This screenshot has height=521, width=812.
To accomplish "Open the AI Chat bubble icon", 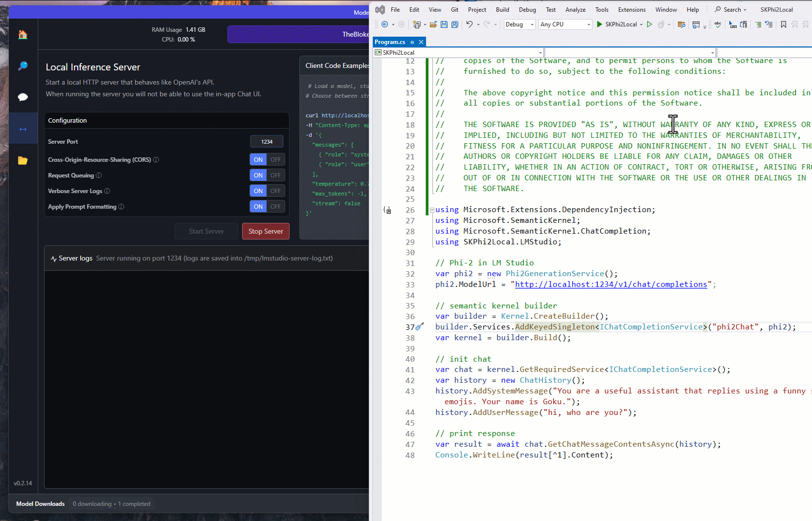I will click(x=23, y=97).
